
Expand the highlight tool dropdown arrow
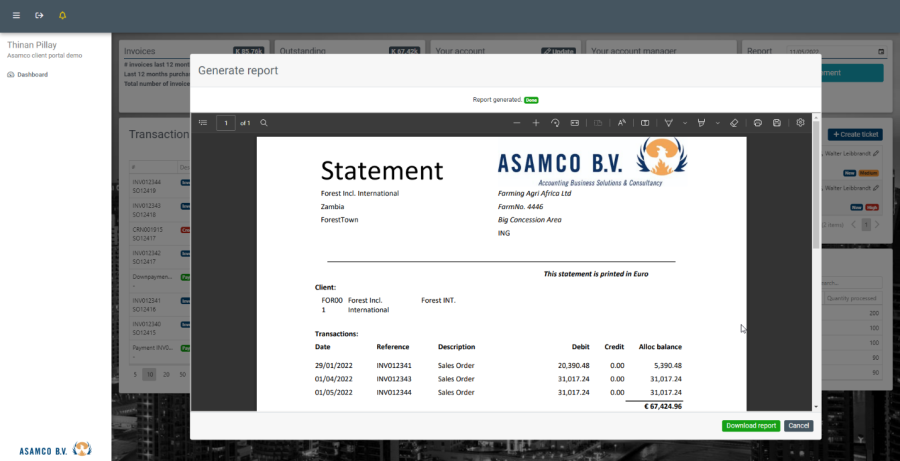(684, 123)
